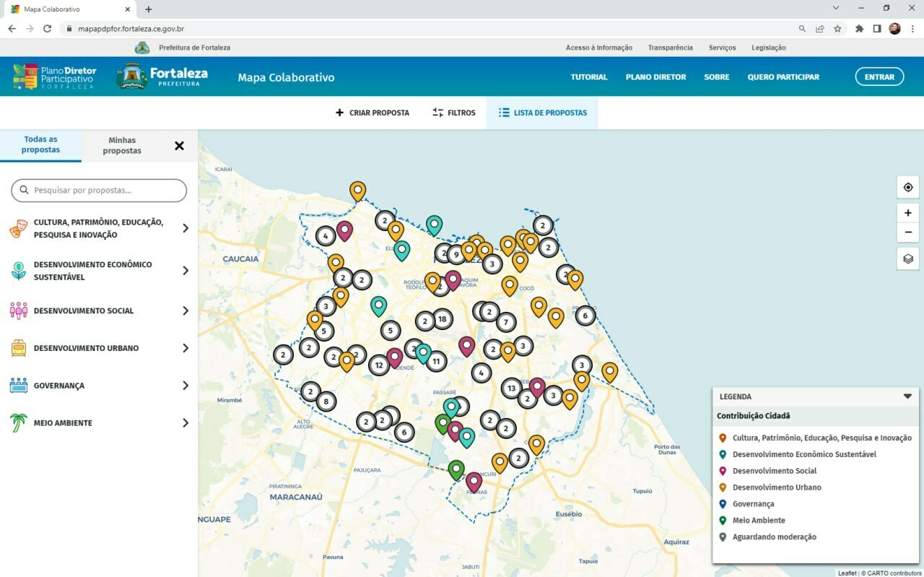Collapse the Legenda panel arrow
The width and height of the screenshot is (924, 577).
point(907,396)
